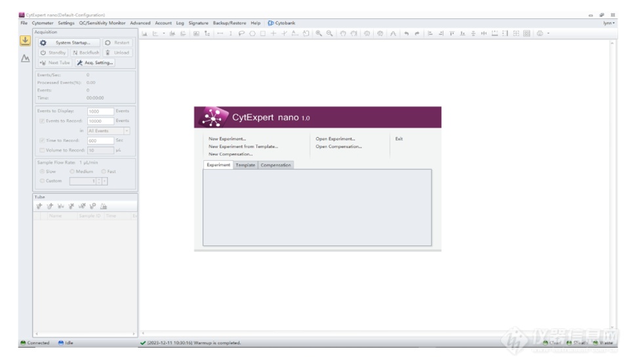This screenshot has width=629, height=364.
Task: Select the polygon gate tool
Action: pos(241,33)
